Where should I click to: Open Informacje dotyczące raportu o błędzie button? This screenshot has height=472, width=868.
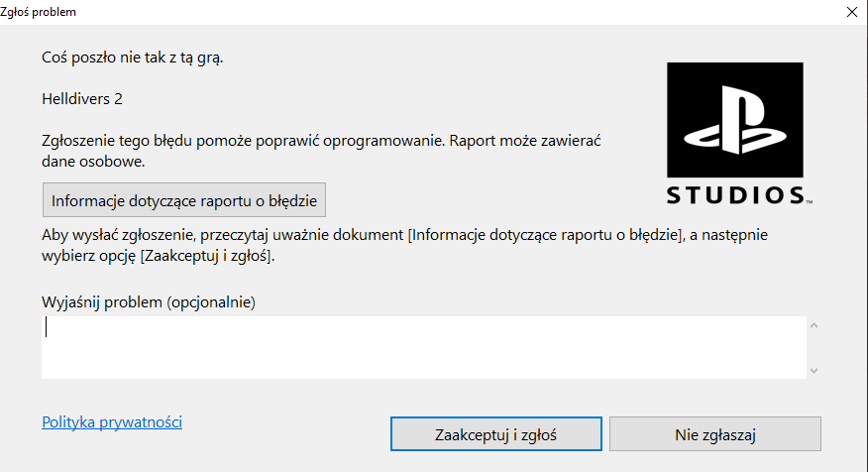click(184, 200)
